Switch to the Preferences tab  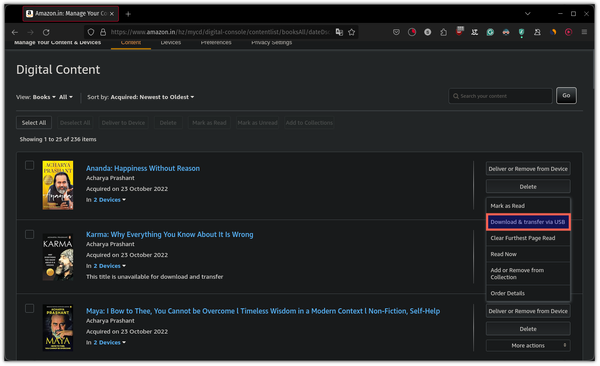216,43
